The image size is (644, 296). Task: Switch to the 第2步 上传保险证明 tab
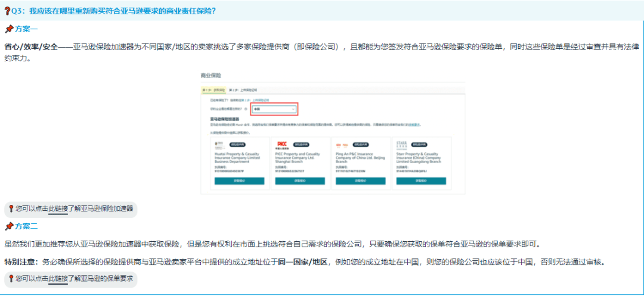point(243,90)
